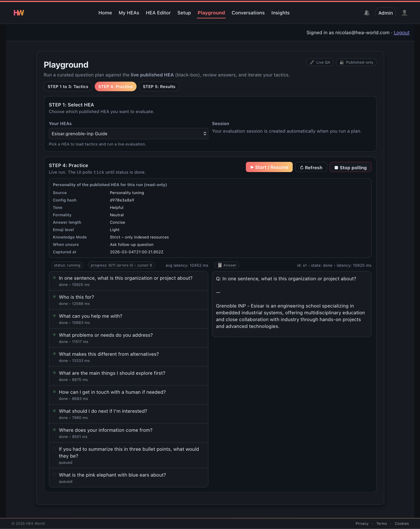This screenshot has height=529, width=420.
Task: Open the Conversations page from the navigation
Action: coord(248,13)
